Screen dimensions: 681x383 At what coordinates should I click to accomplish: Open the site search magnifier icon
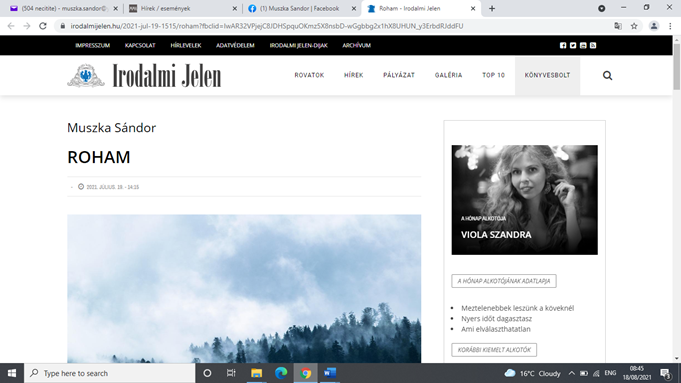(607, 76)
